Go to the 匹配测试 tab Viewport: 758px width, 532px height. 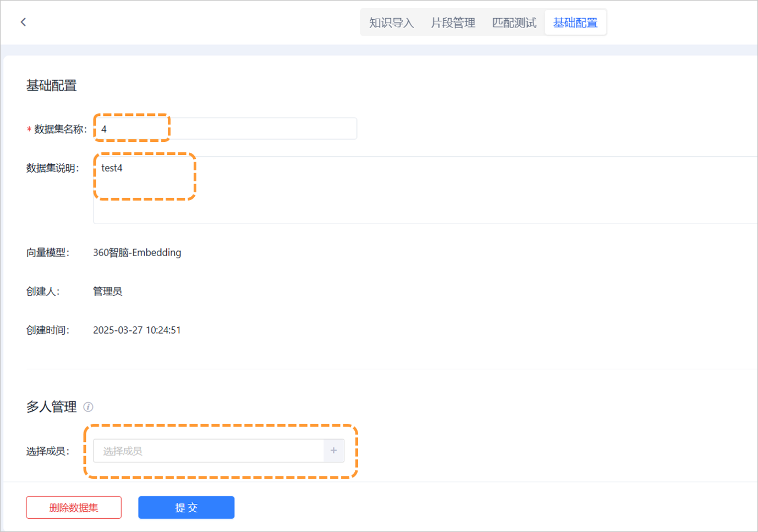tap(514, 23)
